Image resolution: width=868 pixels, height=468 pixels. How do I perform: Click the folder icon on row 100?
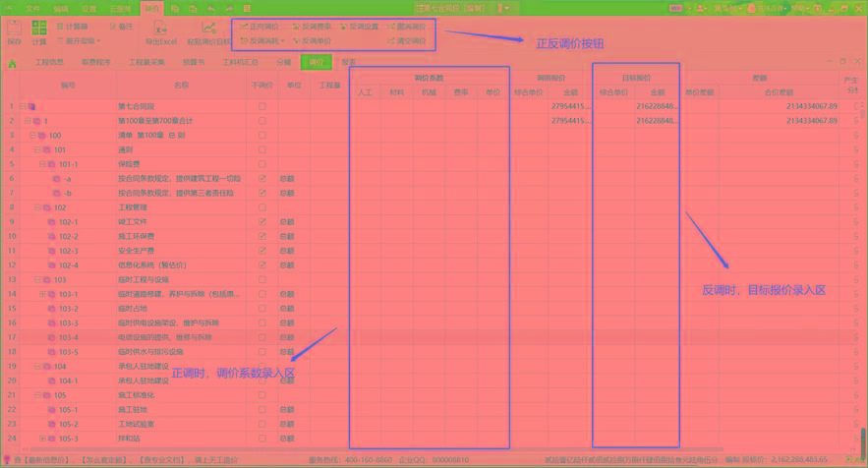[x=41, y=135]
